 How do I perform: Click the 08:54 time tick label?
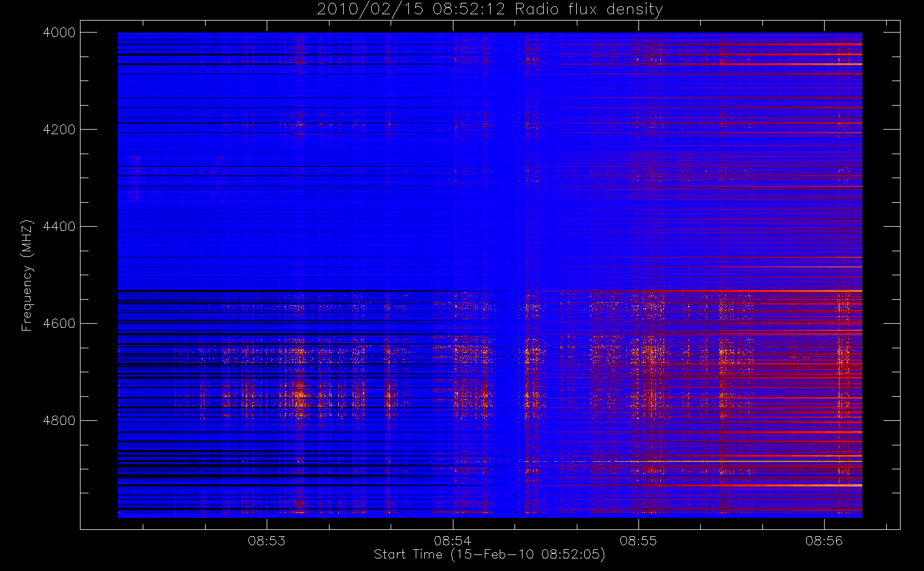coord(453,541)
